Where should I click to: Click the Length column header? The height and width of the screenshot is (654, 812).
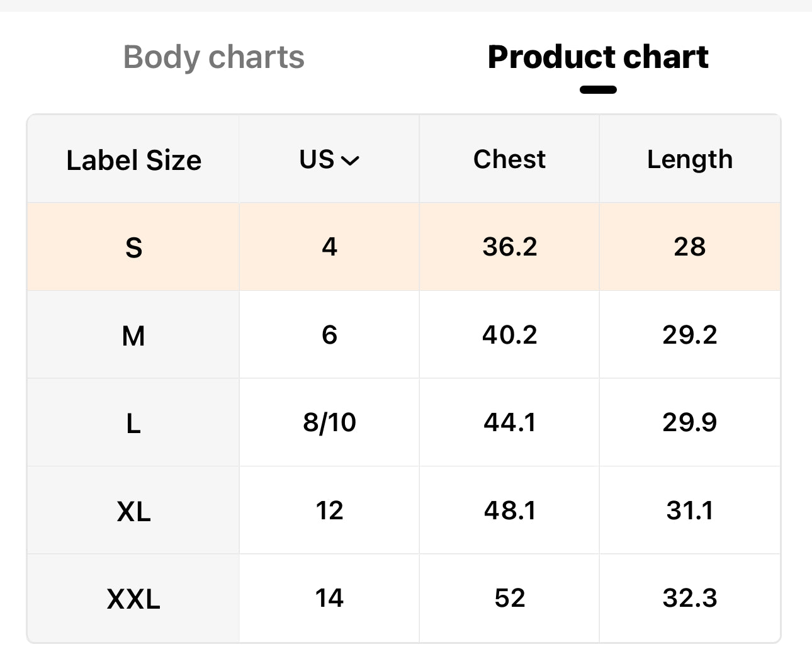689,159
